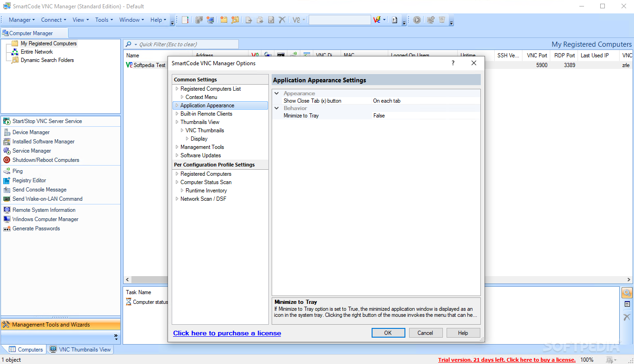
Task: Expand Built-in Remote Clients node
Action: (x=177, y=114)
